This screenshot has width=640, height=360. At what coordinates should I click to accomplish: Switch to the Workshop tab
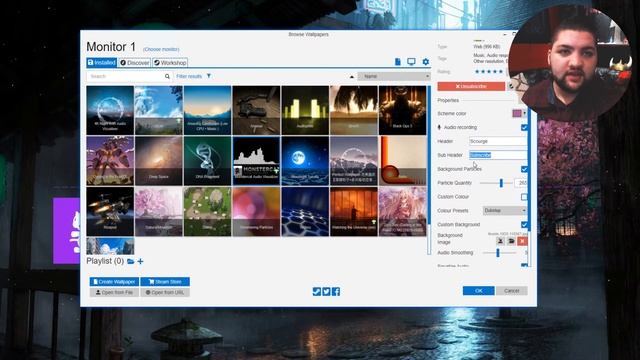point(170,62)
